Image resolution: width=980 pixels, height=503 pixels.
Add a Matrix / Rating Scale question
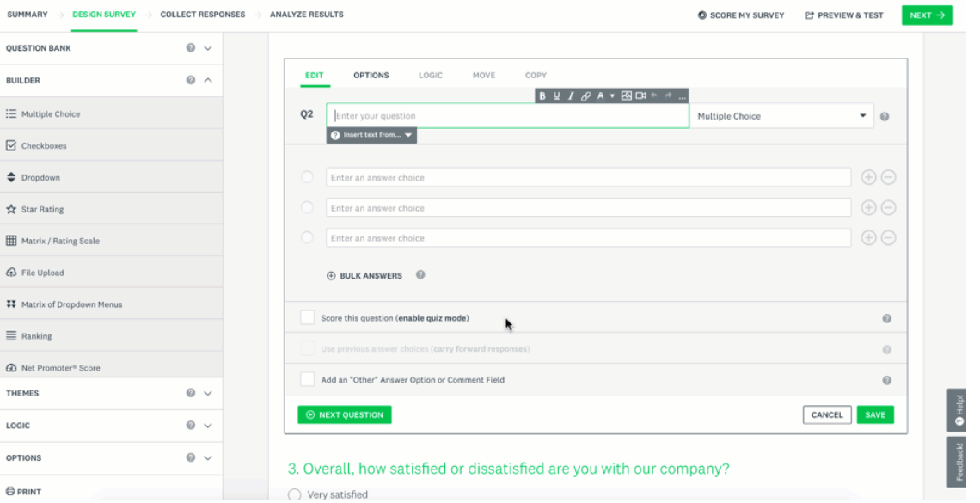[x=113, y=243]
